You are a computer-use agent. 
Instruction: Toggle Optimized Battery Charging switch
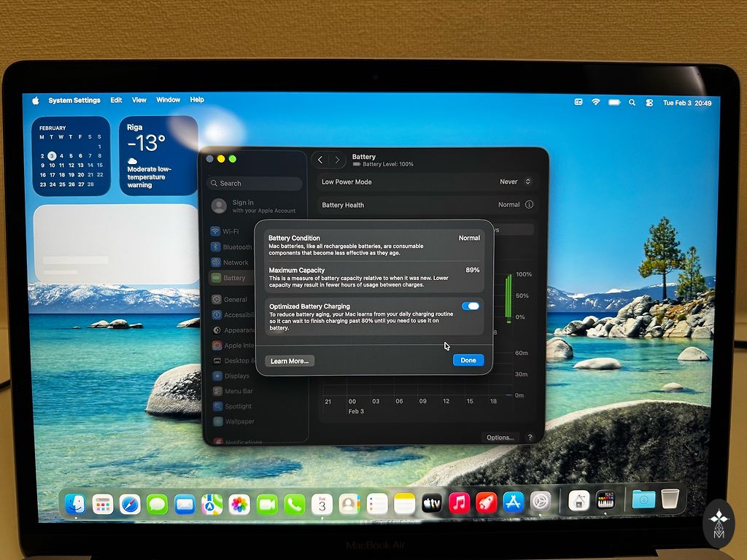point(471,306)
